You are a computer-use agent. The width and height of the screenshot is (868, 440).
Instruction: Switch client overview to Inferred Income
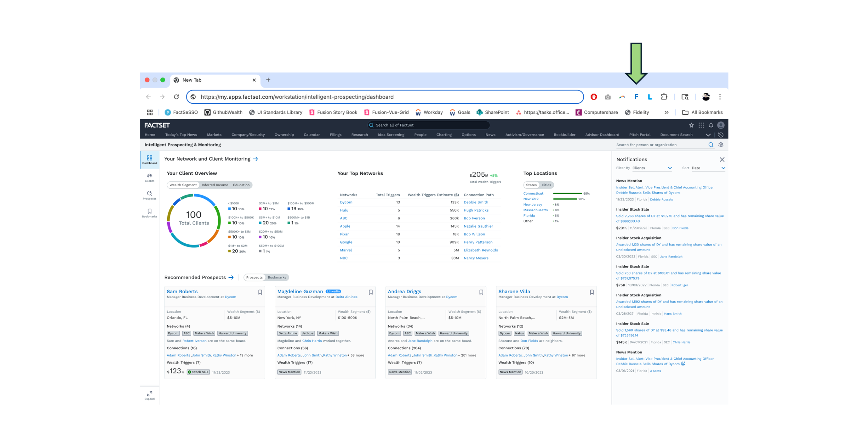215,185
